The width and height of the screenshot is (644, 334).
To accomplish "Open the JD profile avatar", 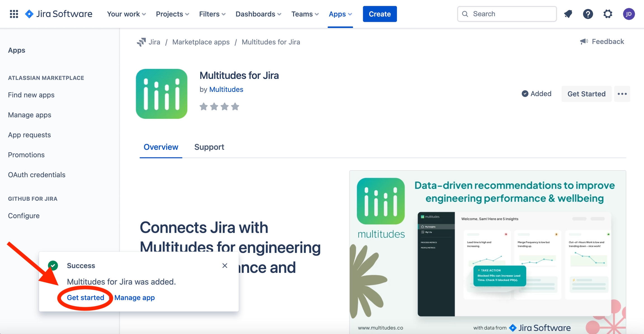I will pos(629,14).
